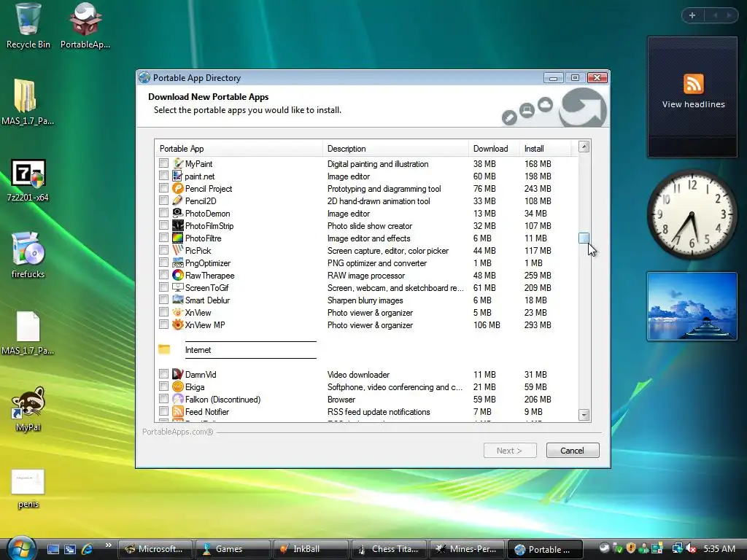Select the XnView MP checkbox

[x=164, y=324]
